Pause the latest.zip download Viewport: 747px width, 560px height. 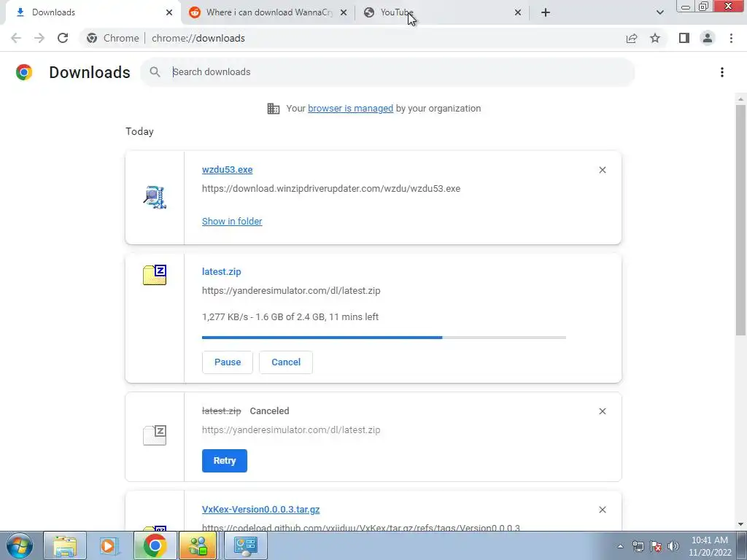point(228,362)
